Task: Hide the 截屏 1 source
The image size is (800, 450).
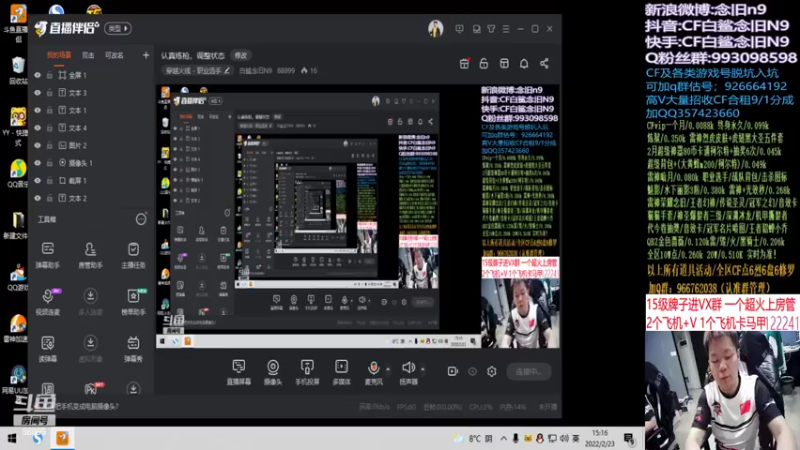Action: pos(37,181)
